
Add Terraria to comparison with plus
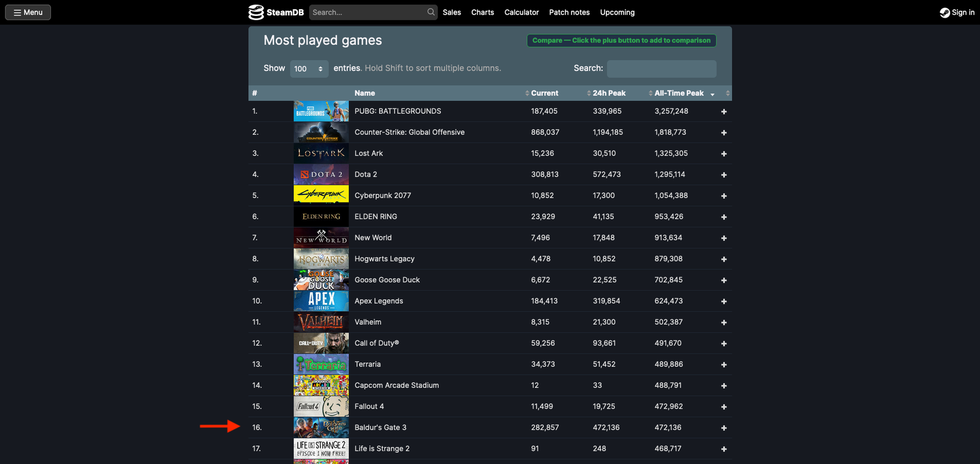pos(724,365)
